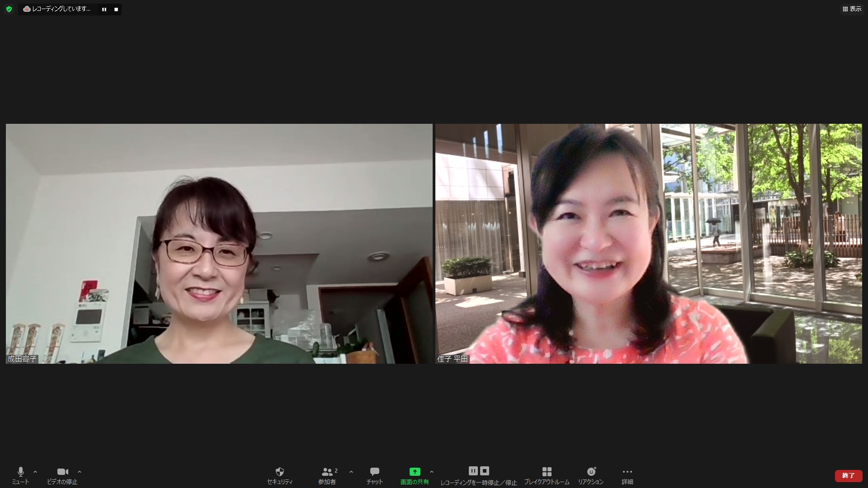This screenshot has width=868, height=488.
Task: Expand video options arrow beside ビデオの停止
Action: [80, 472]
